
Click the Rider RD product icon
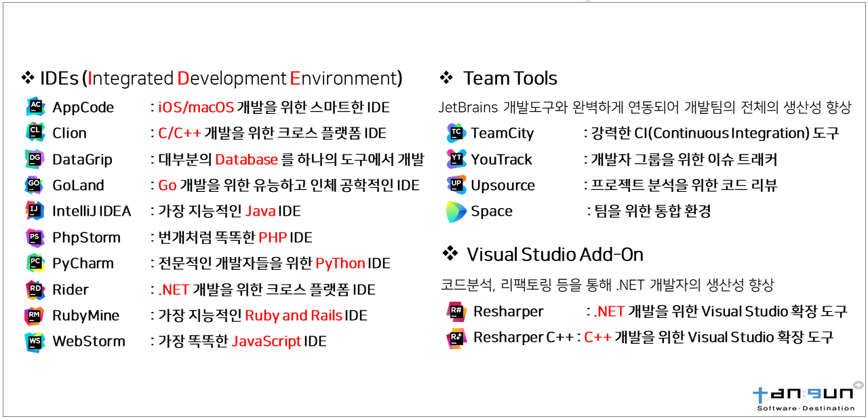(x=35, y=290)
